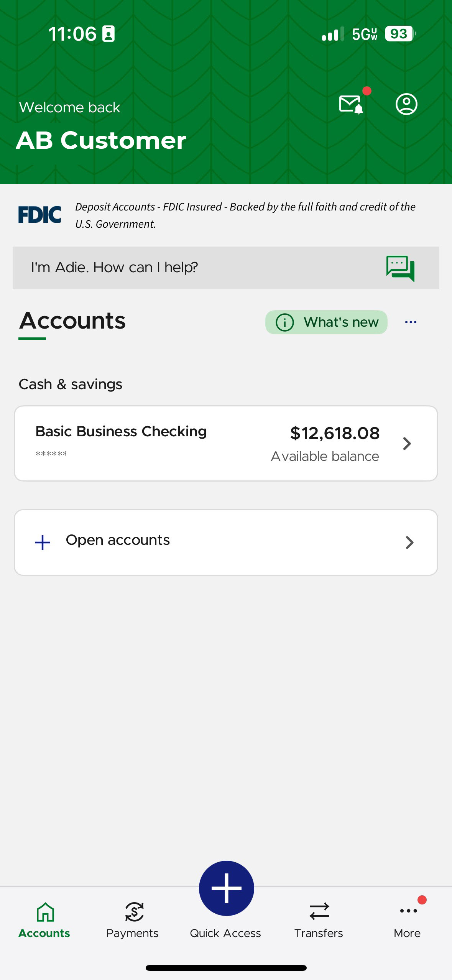Tap the Adie chat bubble icon
This screenshot has height=980, width=452.
coord(400,268)
